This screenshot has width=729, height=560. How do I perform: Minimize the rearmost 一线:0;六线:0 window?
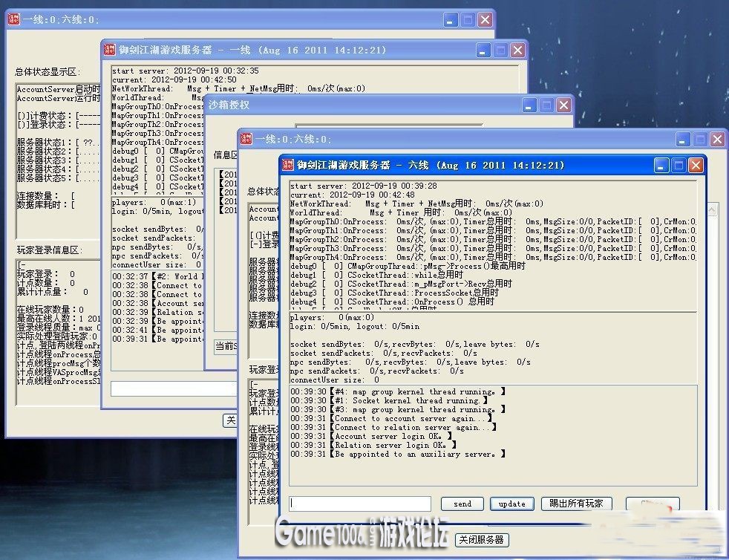(451, 19)
